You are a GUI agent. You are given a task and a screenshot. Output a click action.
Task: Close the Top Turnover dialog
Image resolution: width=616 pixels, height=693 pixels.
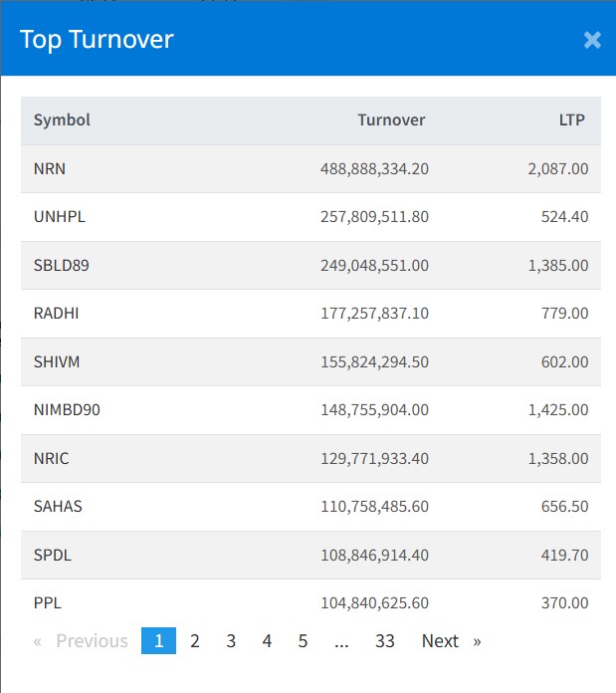[x=592, y=40]
